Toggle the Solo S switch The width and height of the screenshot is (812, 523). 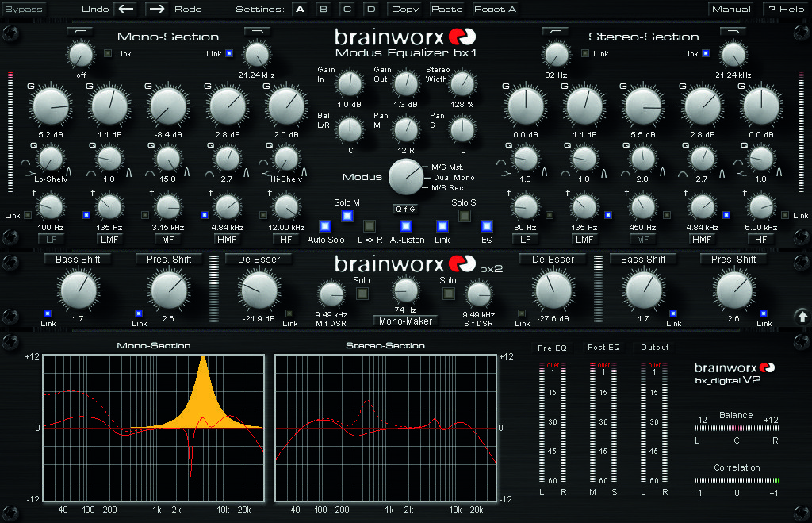pos(465,215)
